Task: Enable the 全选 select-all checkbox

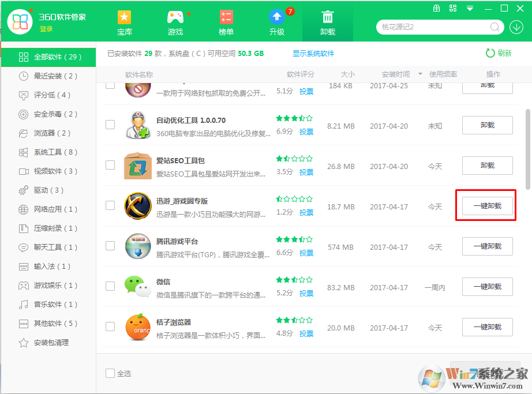Action: tap(110, 373)
